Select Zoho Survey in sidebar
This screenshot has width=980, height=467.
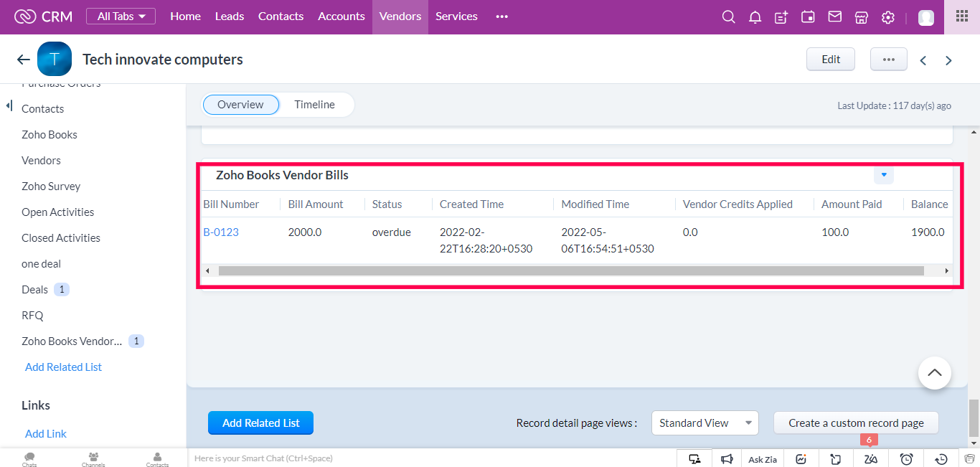[51, 187]
